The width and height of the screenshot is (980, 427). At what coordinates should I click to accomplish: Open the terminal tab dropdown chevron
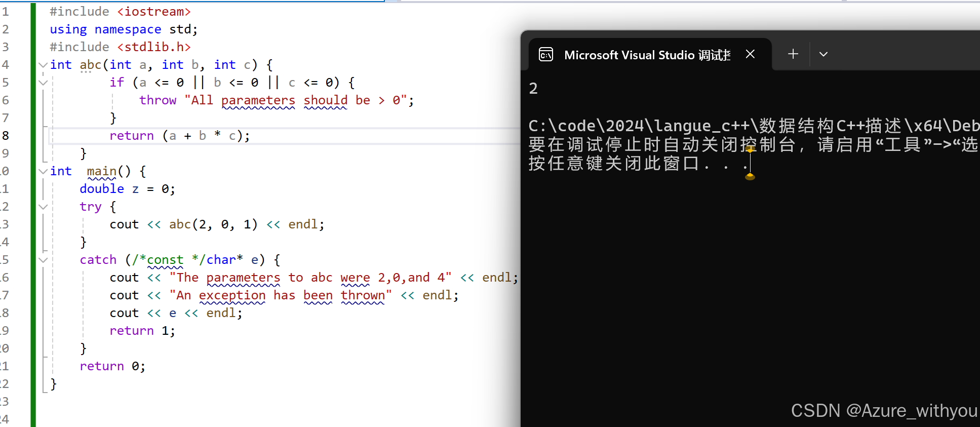click(x=824, y=54)
